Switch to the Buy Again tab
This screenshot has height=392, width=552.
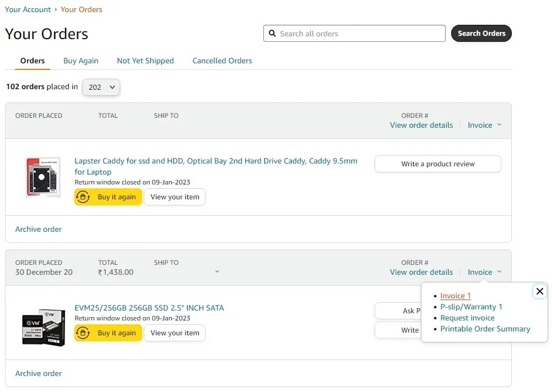80,61
